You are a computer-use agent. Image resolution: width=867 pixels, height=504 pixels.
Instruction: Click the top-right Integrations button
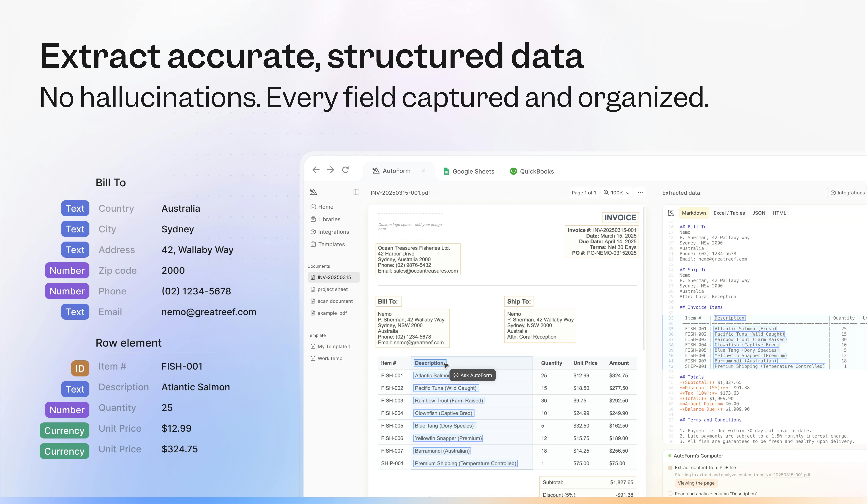pyautogui.click(x=847, y=193)
